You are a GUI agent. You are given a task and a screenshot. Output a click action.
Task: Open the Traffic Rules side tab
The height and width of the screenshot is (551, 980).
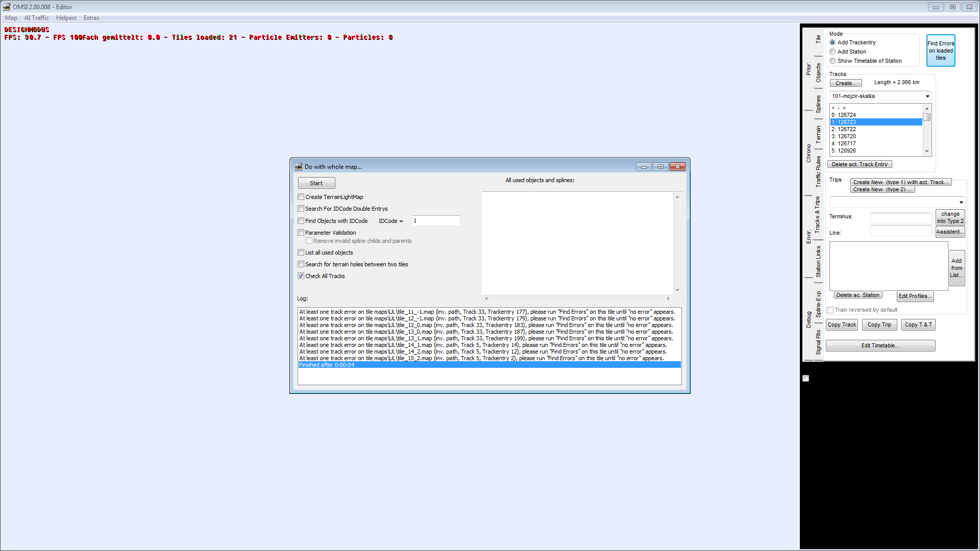click(818, 171)
